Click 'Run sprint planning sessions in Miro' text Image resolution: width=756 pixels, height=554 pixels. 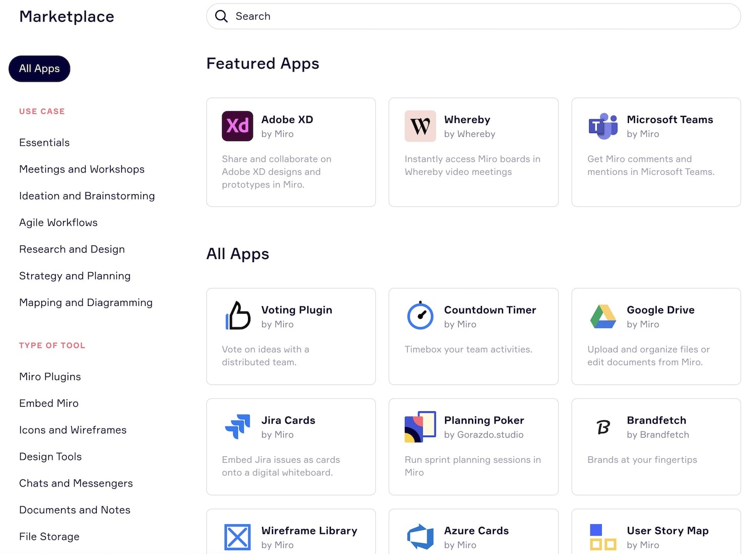click(x=473, y=466)
